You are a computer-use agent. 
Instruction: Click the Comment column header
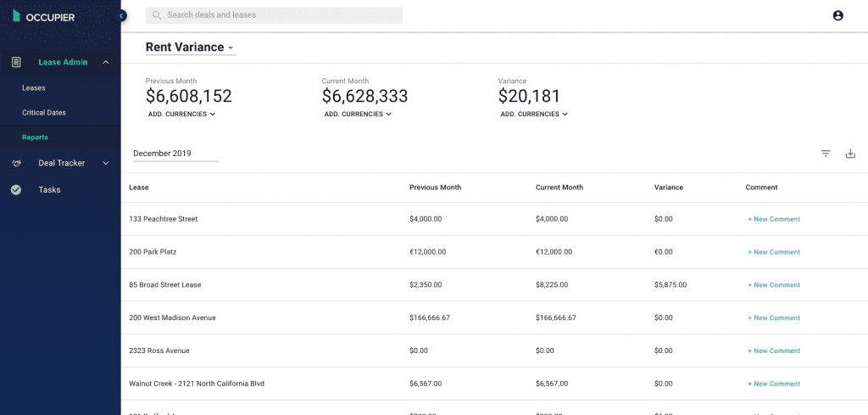click(x=761, y=188)
